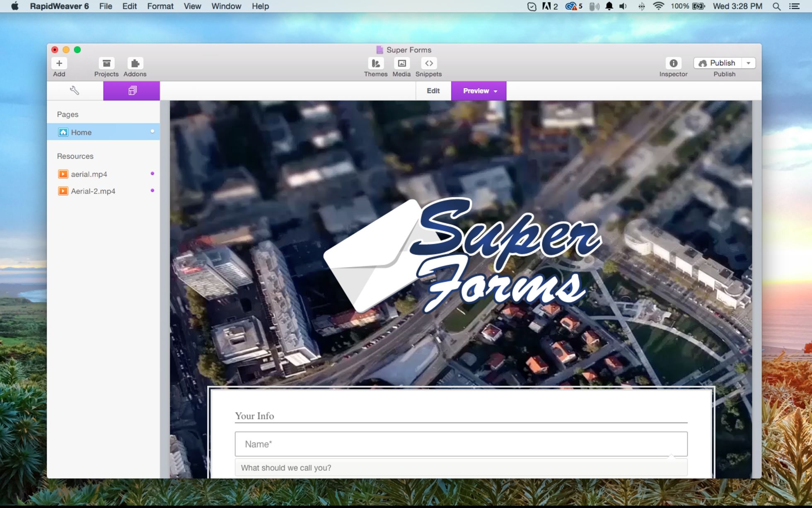Select the pages list sidebar tab
Screen dimensions: 812x508
pos(132,91)
